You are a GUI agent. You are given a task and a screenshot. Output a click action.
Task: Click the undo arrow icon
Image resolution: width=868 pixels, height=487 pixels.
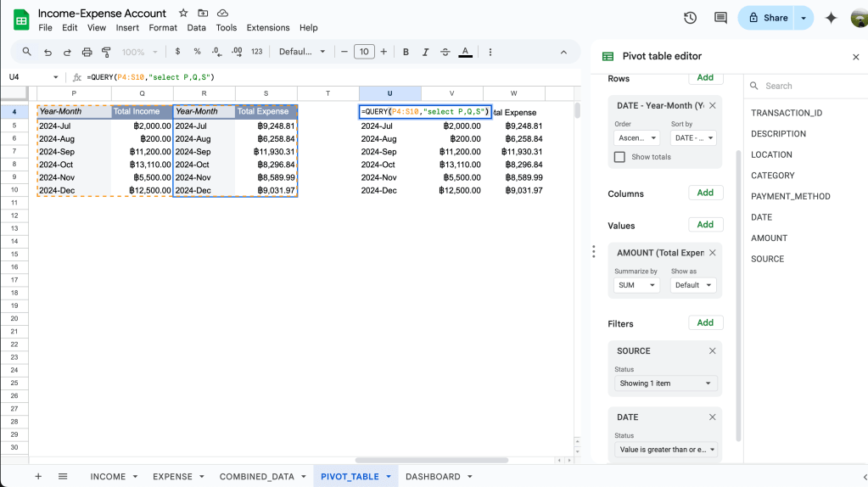click(48, 52)
